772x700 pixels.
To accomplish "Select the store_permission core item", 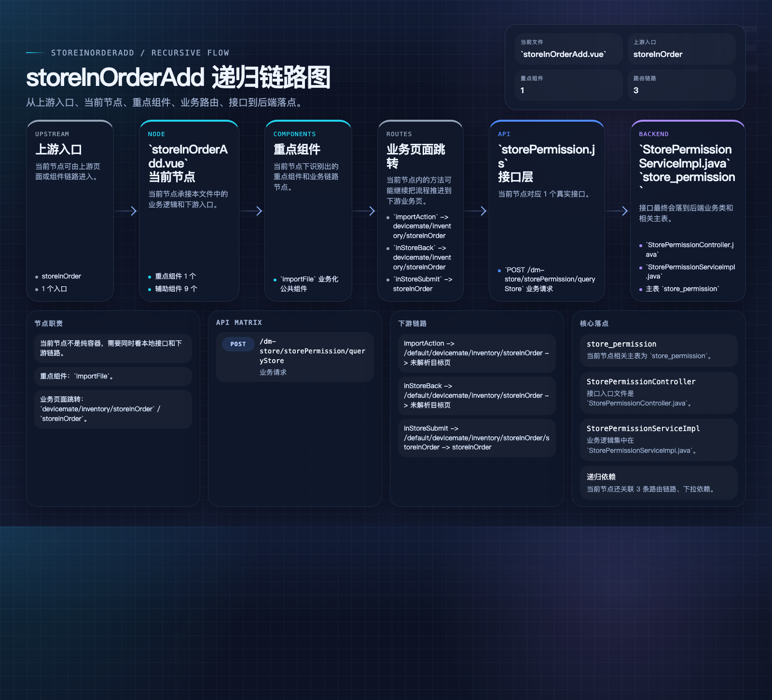I will [659, 350].
